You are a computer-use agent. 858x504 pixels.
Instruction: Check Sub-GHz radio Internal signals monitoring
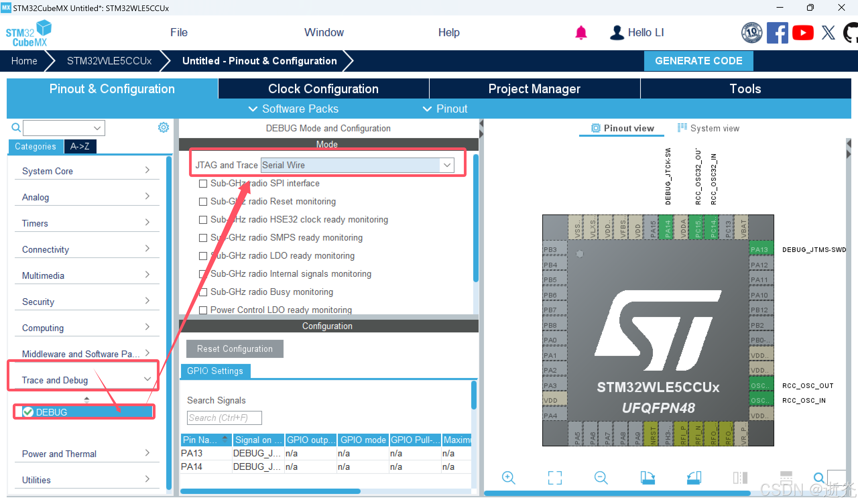click(203, 274)
